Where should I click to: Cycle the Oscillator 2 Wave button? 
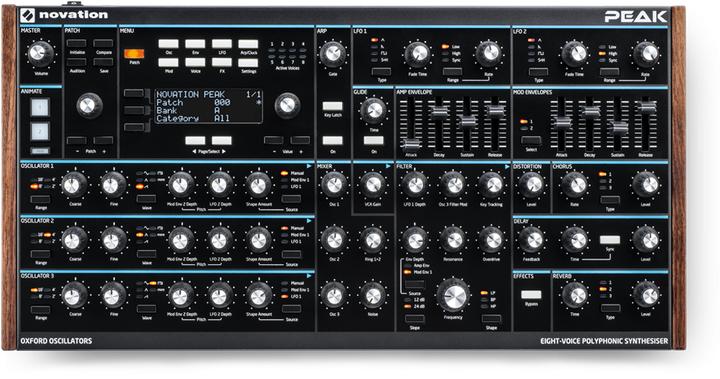tap(146, 254)
